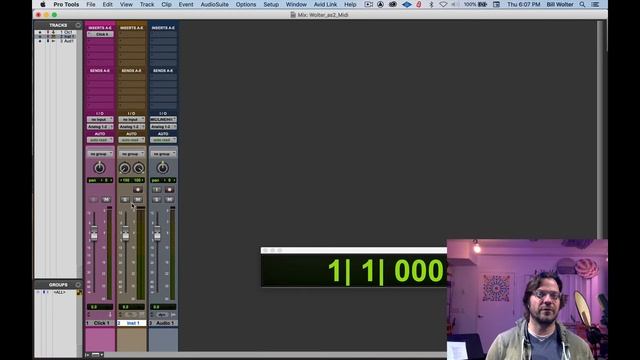This screenshot has width=640, height=360.
Task: Select Click 1 in the Tracks list
Action: tap(68, 32)
